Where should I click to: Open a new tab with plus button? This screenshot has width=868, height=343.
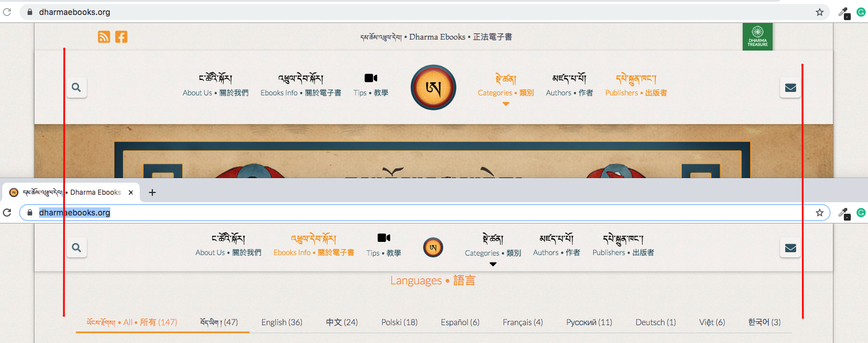tap(152, 192)
